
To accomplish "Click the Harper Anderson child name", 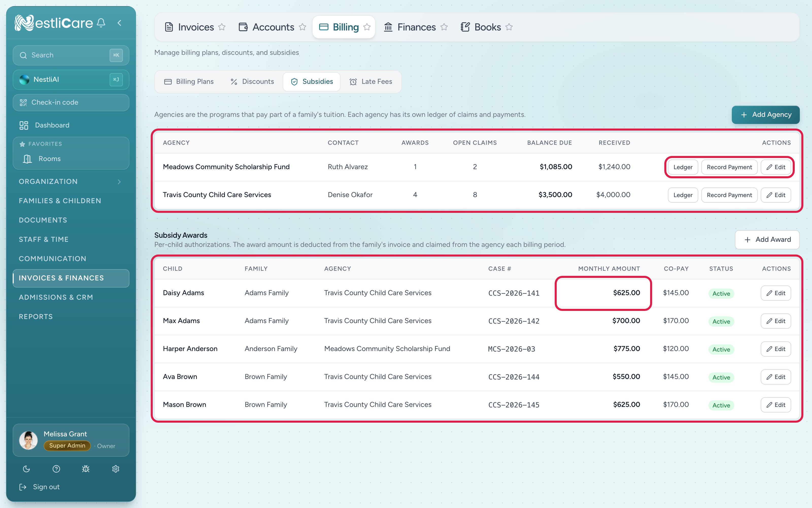I will tap(190, 349).
